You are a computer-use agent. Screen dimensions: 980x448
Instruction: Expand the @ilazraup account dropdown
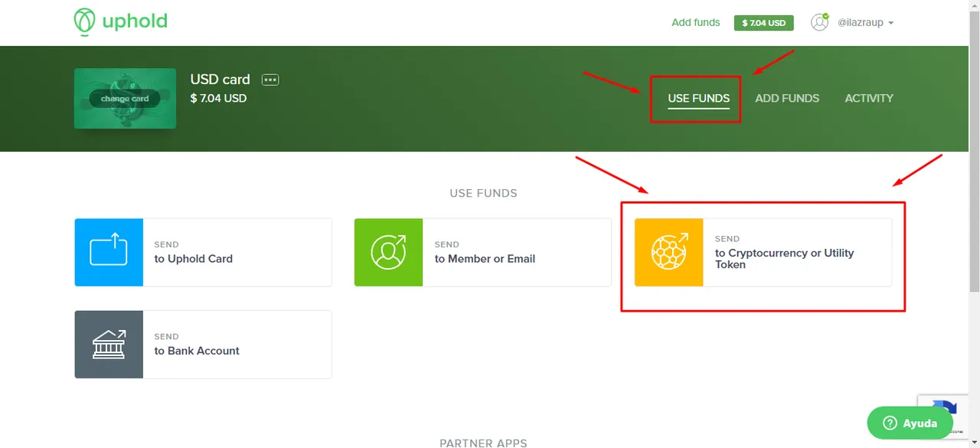tap(866, 23)
